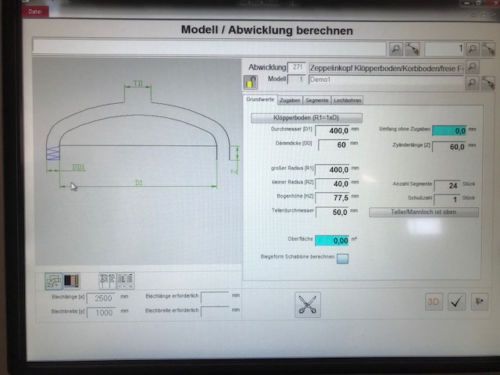Open the fourth tab after Segmente
Viewport: 500px width, 375px height.
coord(347,100)
